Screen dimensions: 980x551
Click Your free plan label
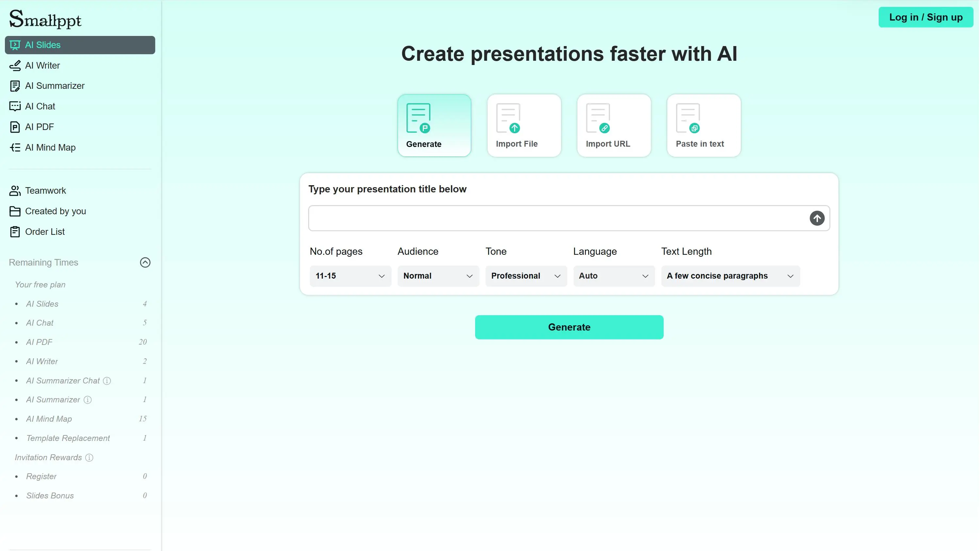40,285
